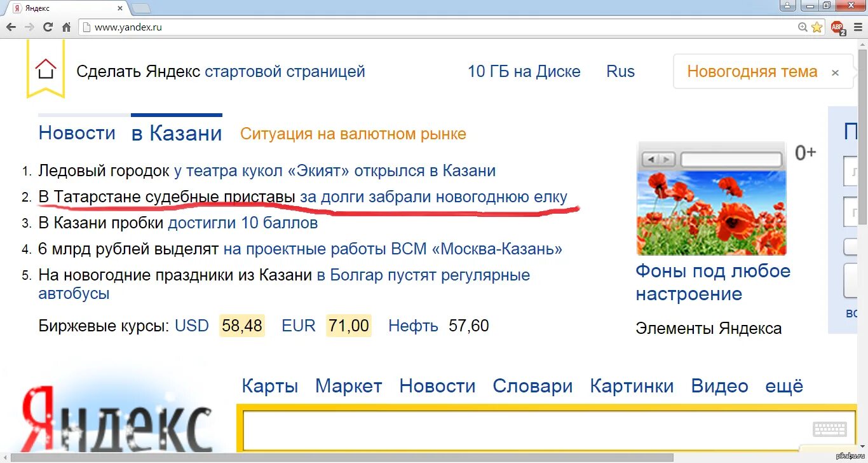Click the browser forward arrow
The width and height of the screenshot is (868, 463).
(x=29, y=27)
